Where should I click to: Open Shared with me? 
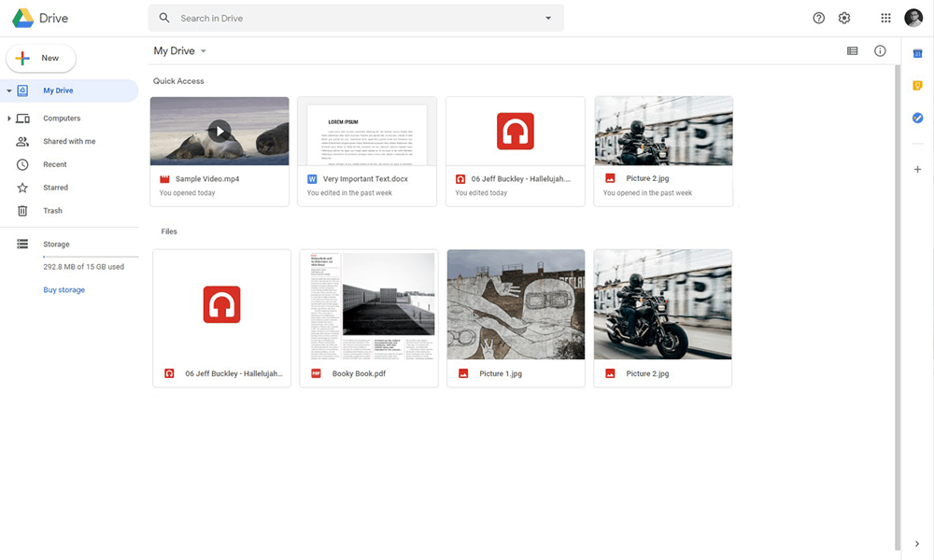point(69,142)
